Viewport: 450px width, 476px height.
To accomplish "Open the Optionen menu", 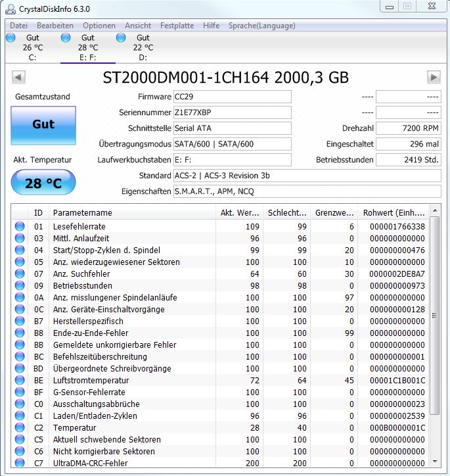I will 99,26.
